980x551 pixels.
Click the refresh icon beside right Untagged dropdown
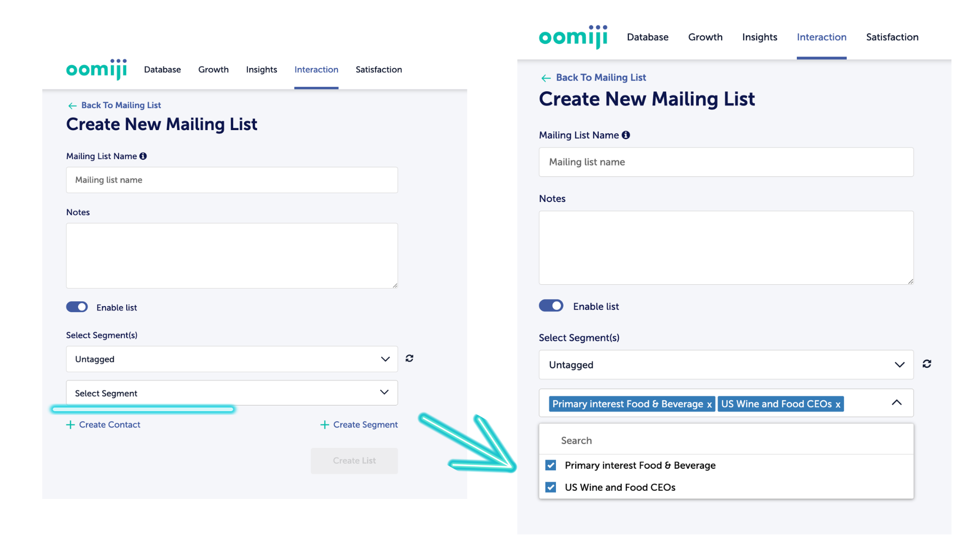[927, 364]
